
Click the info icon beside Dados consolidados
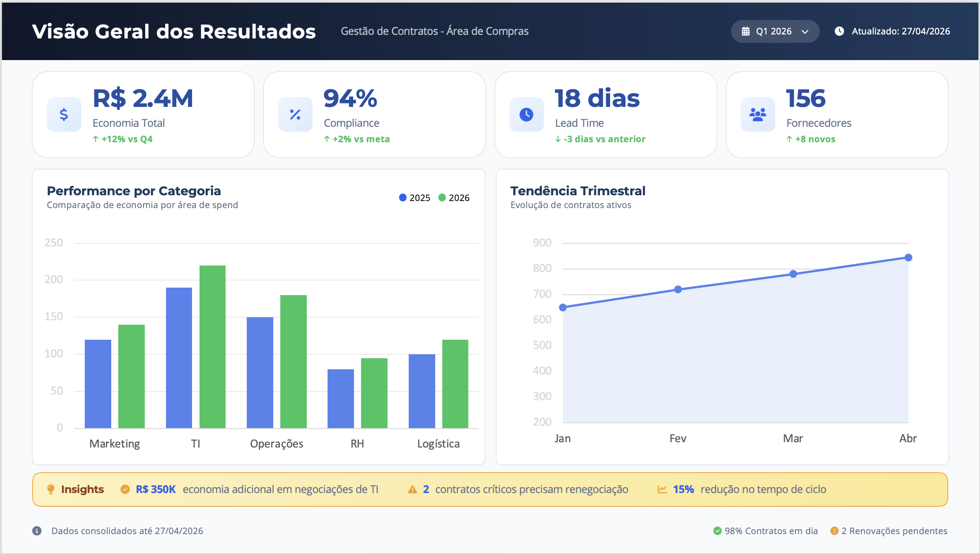coord(37,531)
